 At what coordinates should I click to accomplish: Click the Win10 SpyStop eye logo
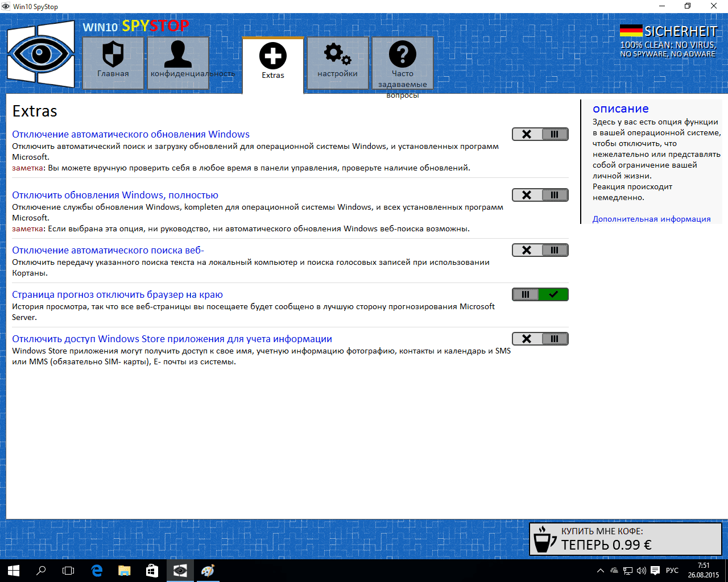coord(41,55)
